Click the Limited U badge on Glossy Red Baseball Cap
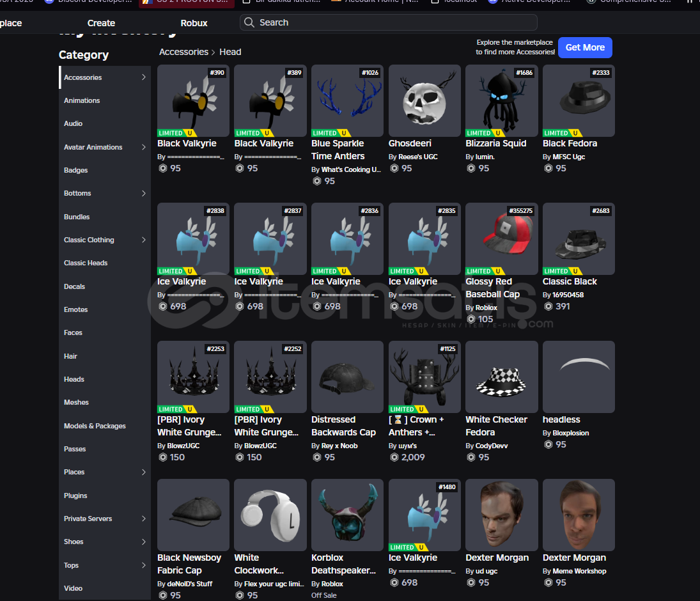This screenshot has width=700, height=601. pyautogui.click(x=485, y=271)
